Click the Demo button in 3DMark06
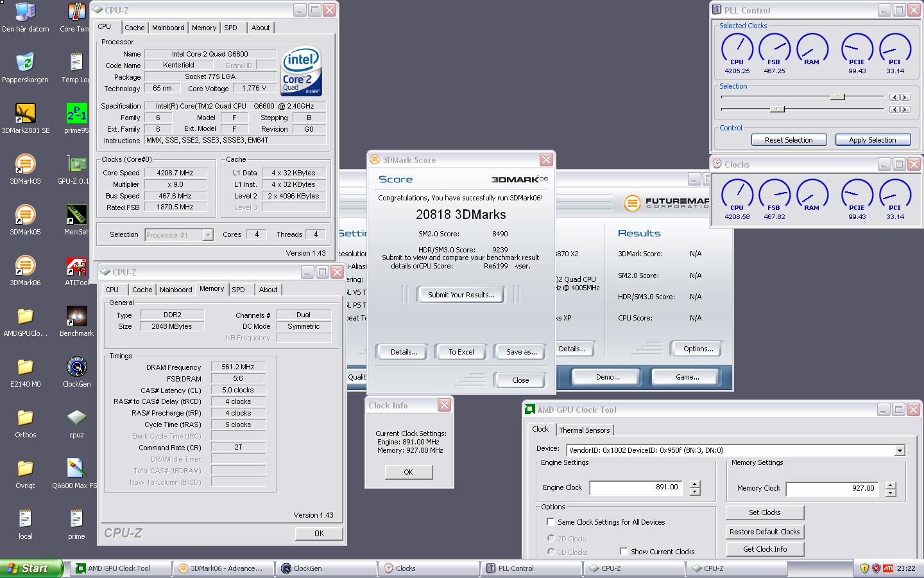Image resolution: width=924 pixels, height=578 pixels. (x=607, y=377)
